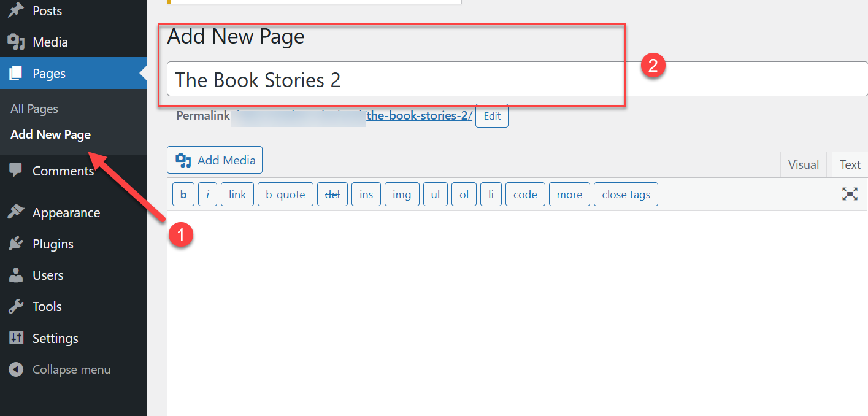Click inside the text editor content area
Viewport: 868px width, 416px height.
[517, 313]
